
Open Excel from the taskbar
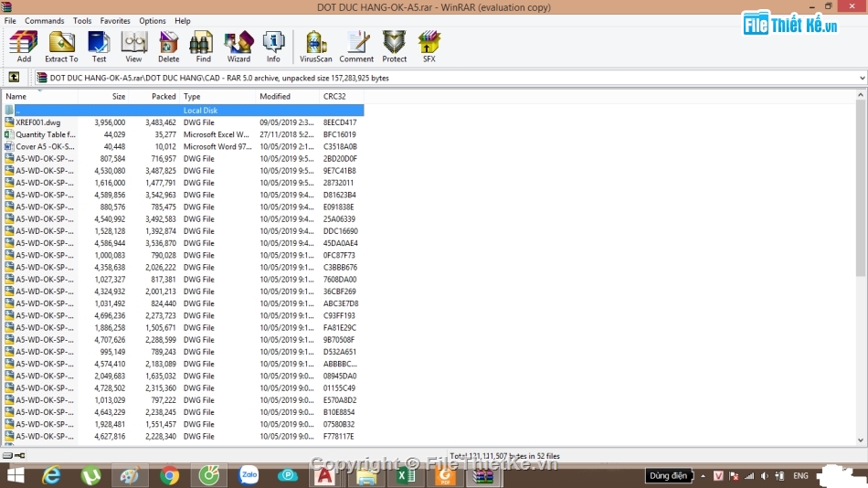(x=405, y=475)
